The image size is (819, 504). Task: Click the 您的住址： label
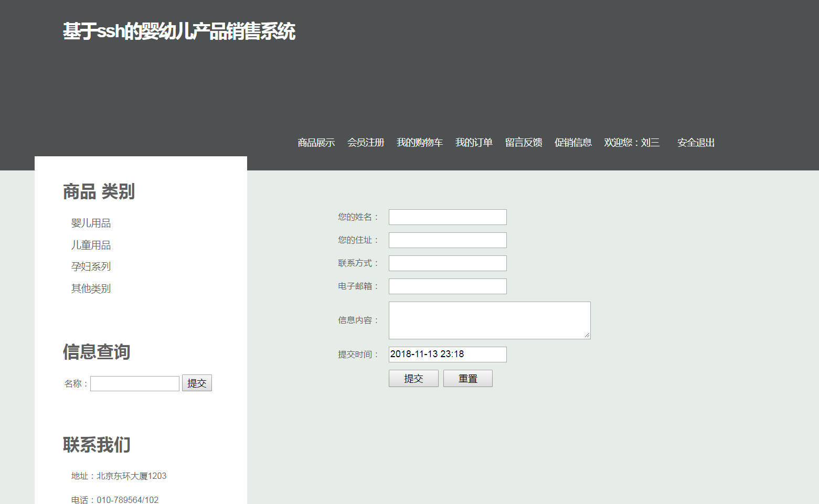point(358,240)
